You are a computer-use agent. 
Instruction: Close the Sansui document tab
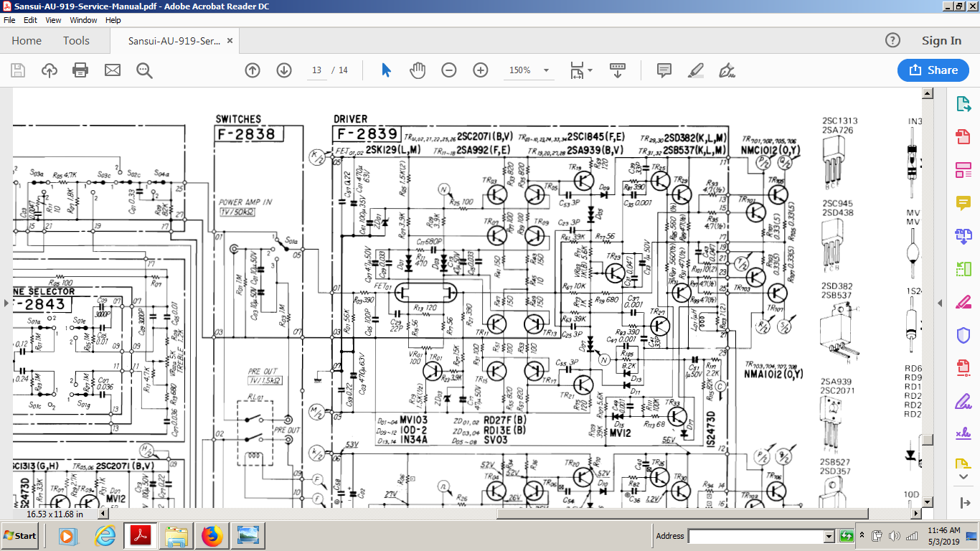[x=230, y=41]
